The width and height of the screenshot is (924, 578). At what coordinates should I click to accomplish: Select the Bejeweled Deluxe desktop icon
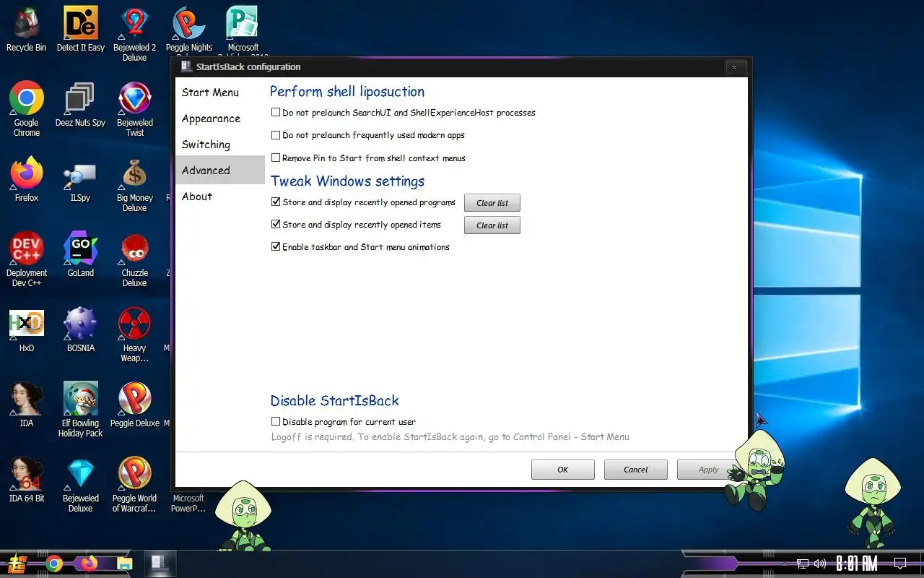click(x=80, y=485)
